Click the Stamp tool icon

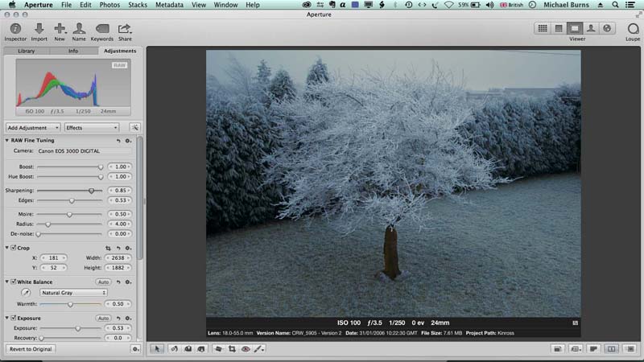coord(200,349)
